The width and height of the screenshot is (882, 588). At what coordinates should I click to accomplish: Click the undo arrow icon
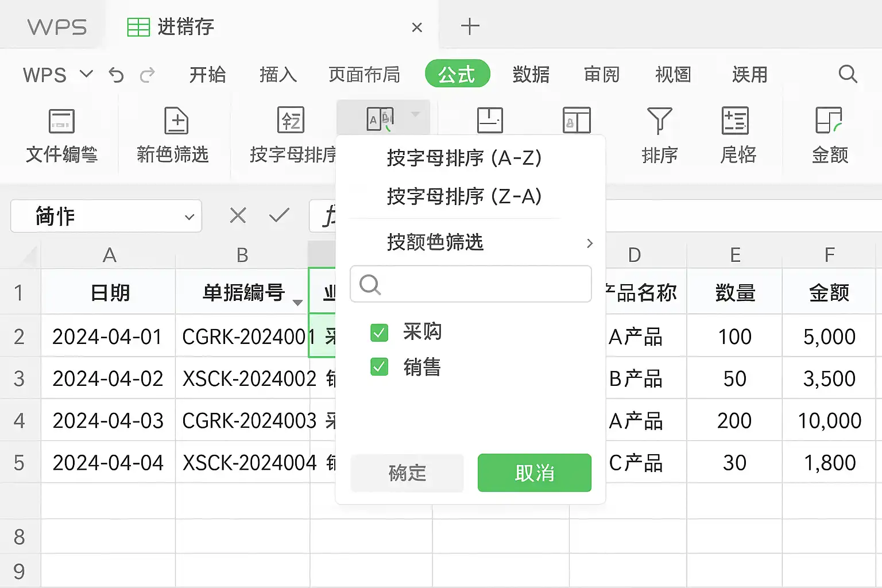[116, 75]
